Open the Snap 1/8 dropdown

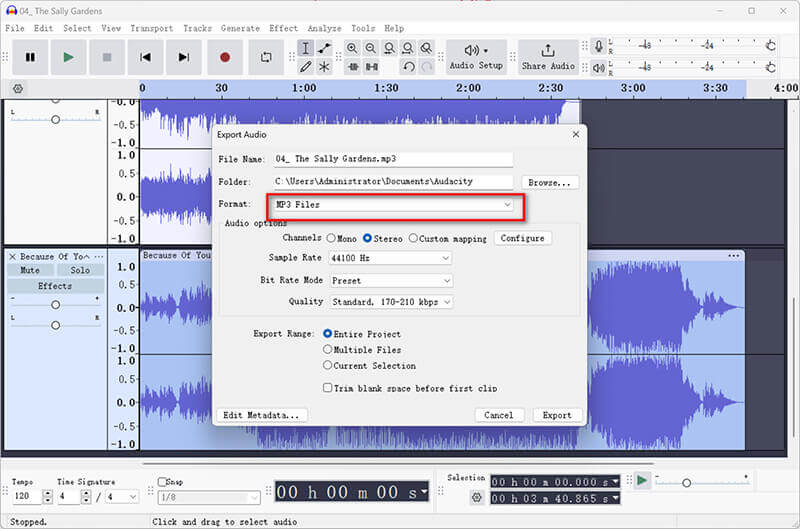[209, 497]
